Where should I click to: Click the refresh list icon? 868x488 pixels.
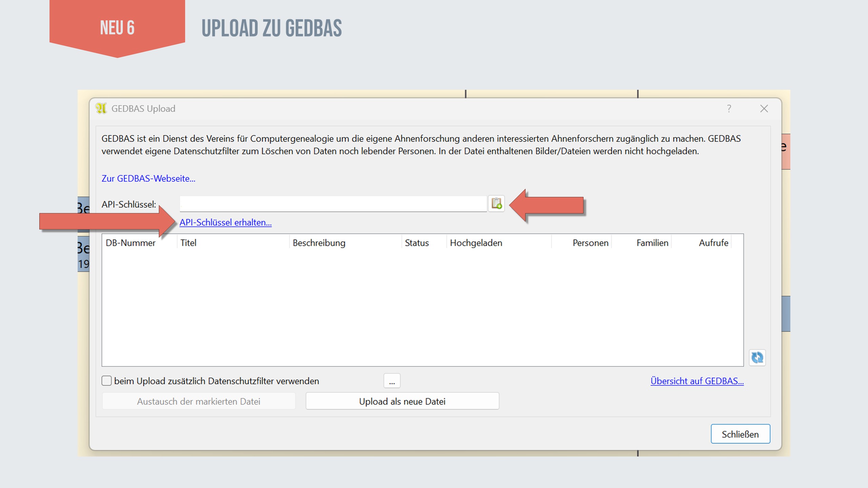(757, 358)
